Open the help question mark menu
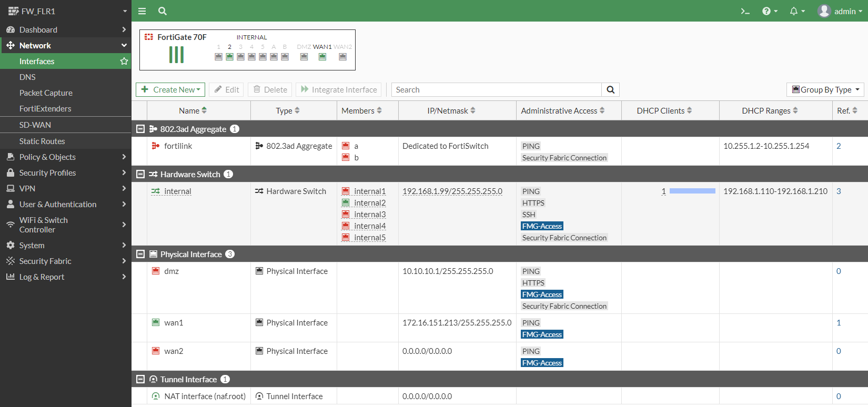Image resolution: width=868 pixels, height=407 pixels. [x=770, y=11]
